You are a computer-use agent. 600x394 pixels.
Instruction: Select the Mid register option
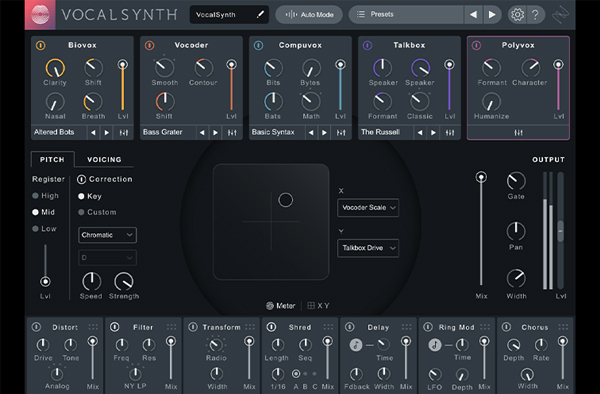[43, 212]
